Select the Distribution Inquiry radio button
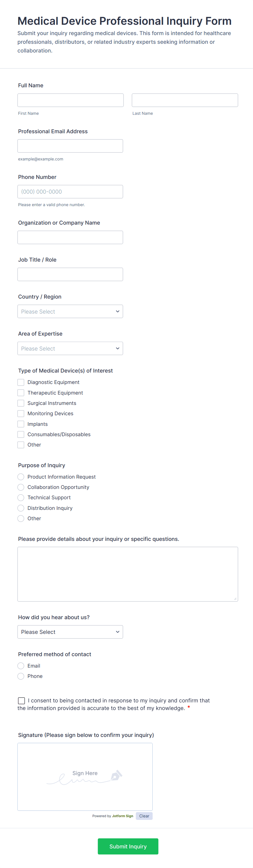The image size is (253, 868). coord(21,508)
